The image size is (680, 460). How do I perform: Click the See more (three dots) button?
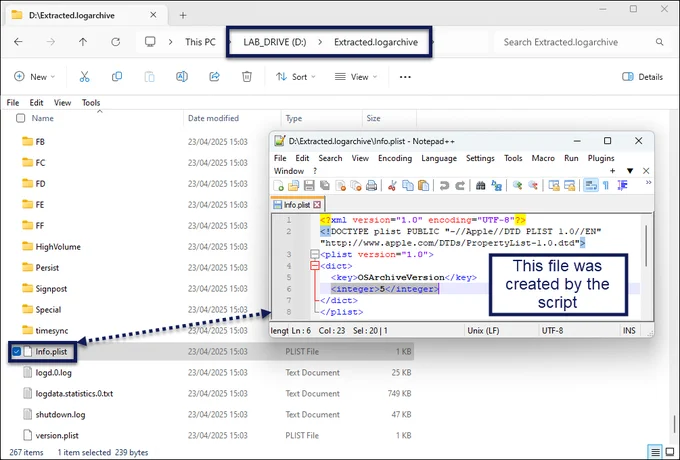[x=405, y=77]
